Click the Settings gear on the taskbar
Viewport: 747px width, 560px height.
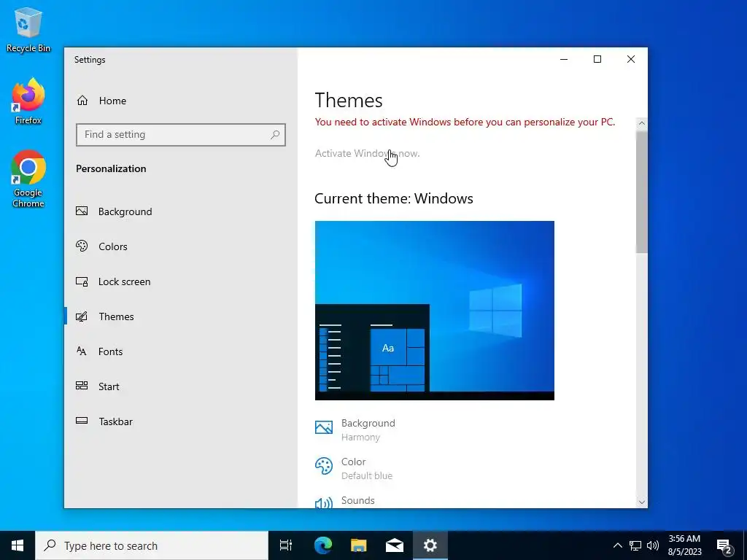pos(430,545)
